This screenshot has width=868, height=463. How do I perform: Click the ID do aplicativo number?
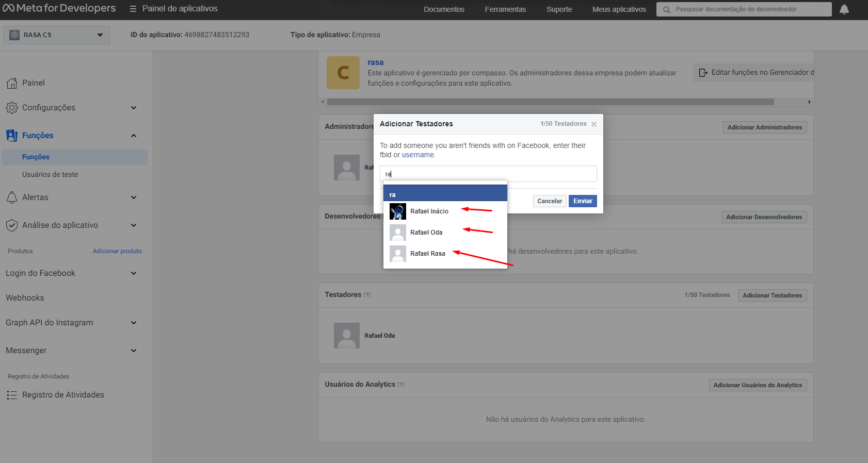click(217, 35)
